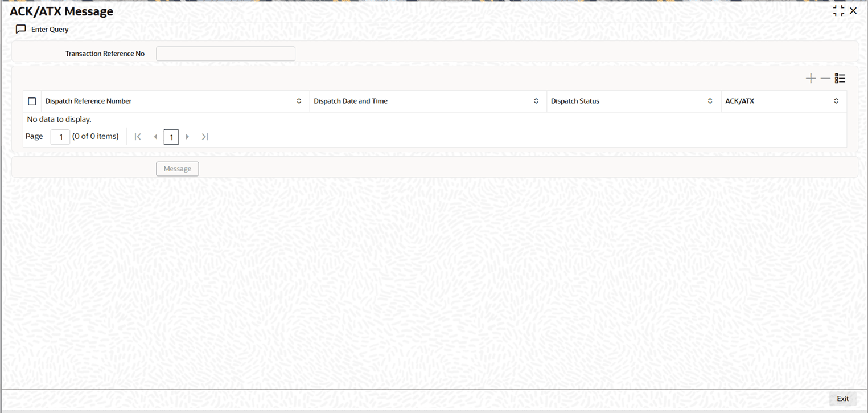
Task: Go to next page arrow
Action: [x=187, y=137]
